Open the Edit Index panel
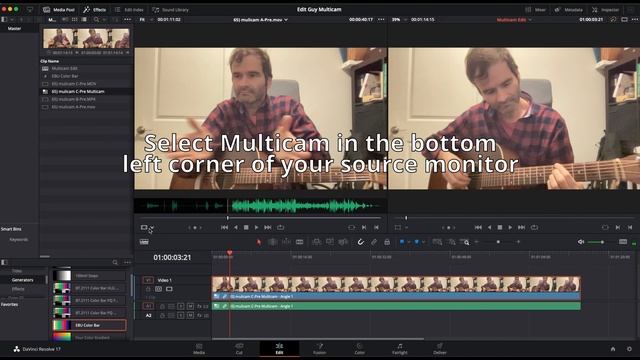640x360 pixels. click(x=129, y=9)
